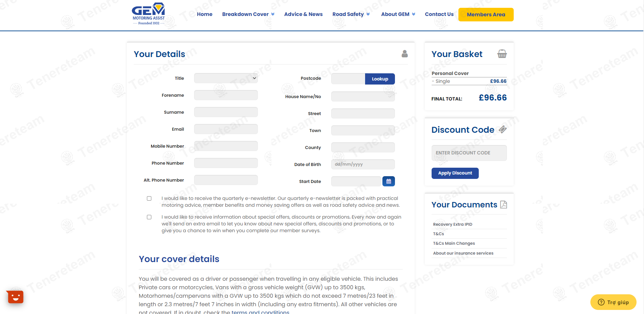Expand the About GEM menu
This screenshot has height=314, width=644.
(398, 14)
